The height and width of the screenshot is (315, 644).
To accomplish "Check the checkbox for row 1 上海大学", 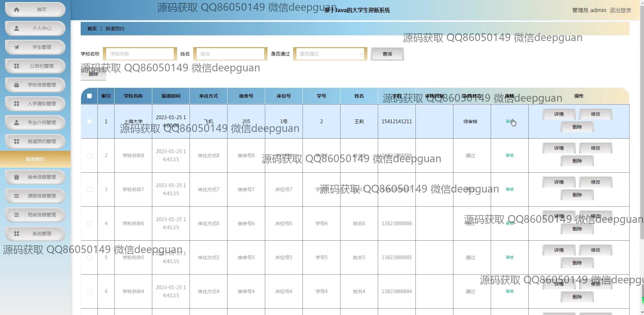I will (x=89, y=121).
